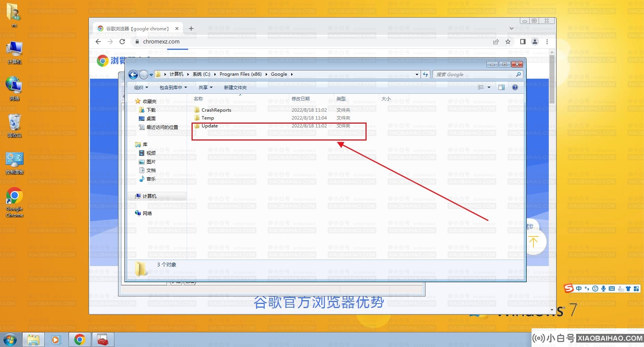644x347 pixels.
Task: Select 下载 in navigation pane
Action: 147,110
